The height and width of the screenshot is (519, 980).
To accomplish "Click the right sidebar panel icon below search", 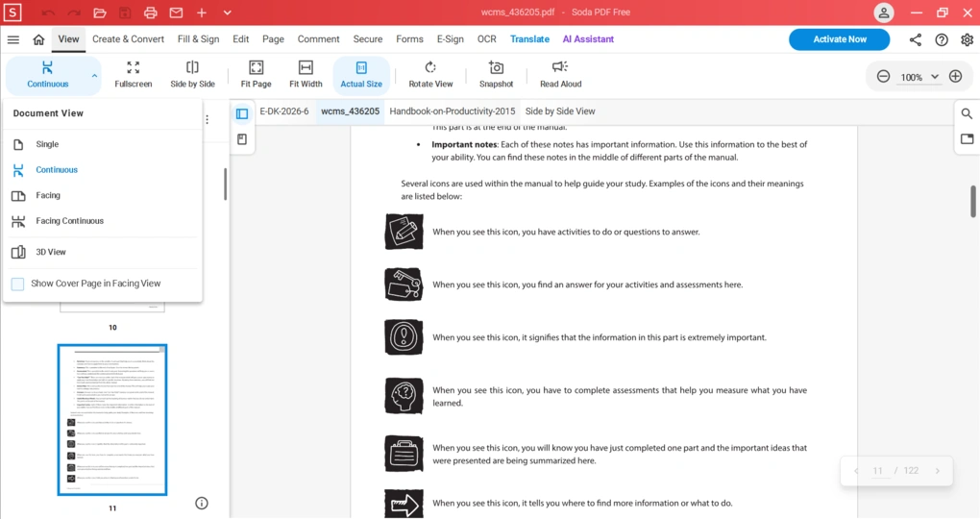I will pyautogui.click(x=967, y=138).
